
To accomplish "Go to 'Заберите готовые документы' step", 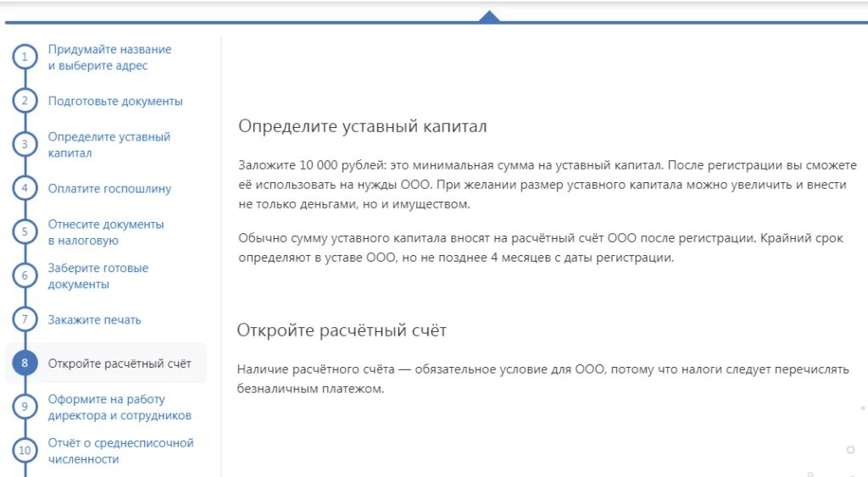I will [98, 275].
